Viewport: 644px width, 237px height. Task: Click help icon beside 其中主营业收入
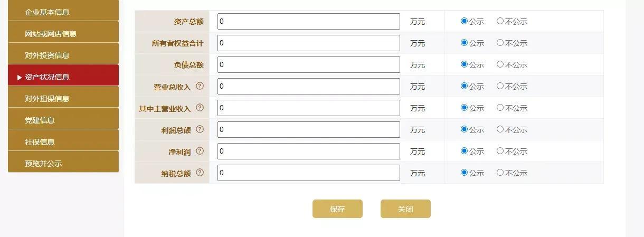point(200,108)
